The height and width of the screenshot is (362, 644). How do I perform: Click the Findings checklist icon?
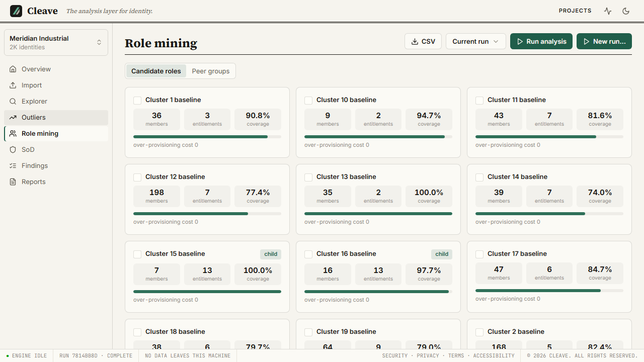(x=13, y=166)
